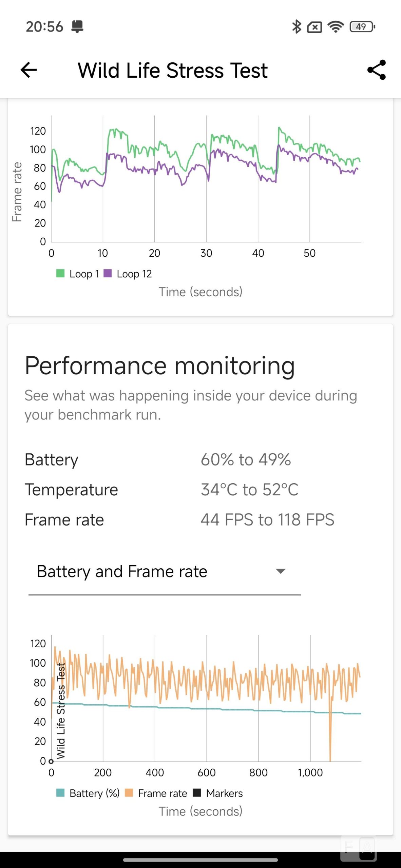Viewport: 401px width, 868px height.
Task: Tap the Bluetooth status icon
Action: 297,26
